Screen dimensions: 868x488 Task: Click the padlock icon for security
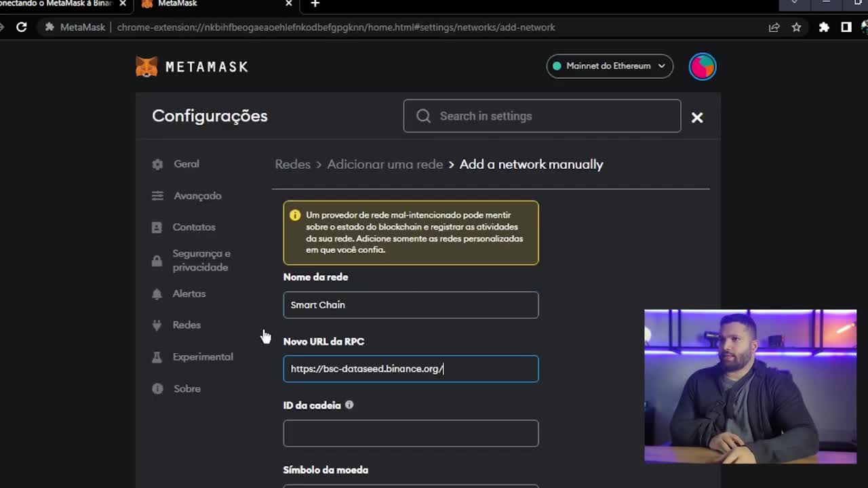click(157, 260)
